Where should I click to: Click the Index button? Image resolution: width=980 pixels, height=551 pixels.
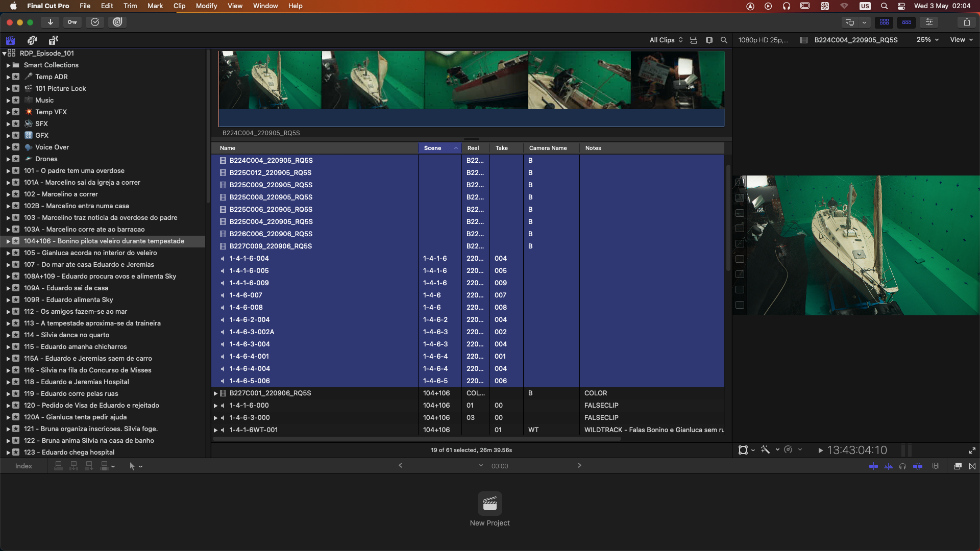pos(23,466)
